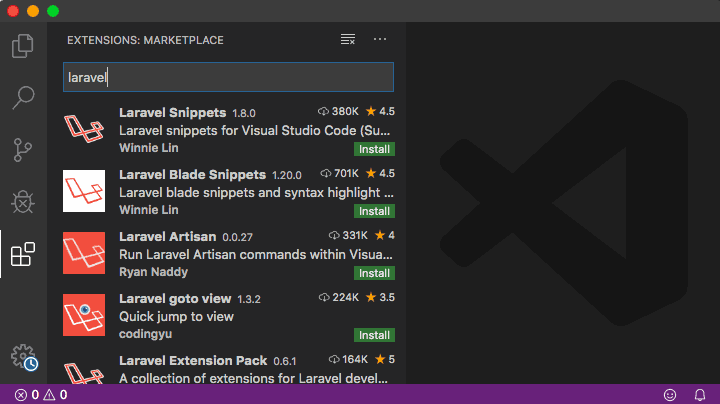
Task: Click the EXTENSIONS: MARKETPLACE header
Action: pos(145,40)
